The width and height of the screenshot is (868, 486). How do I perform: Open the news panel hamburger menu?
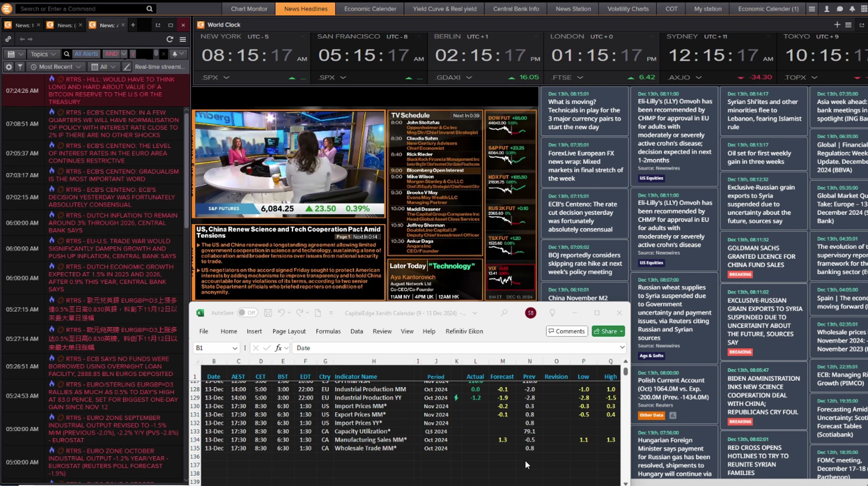tap(183, 39)
